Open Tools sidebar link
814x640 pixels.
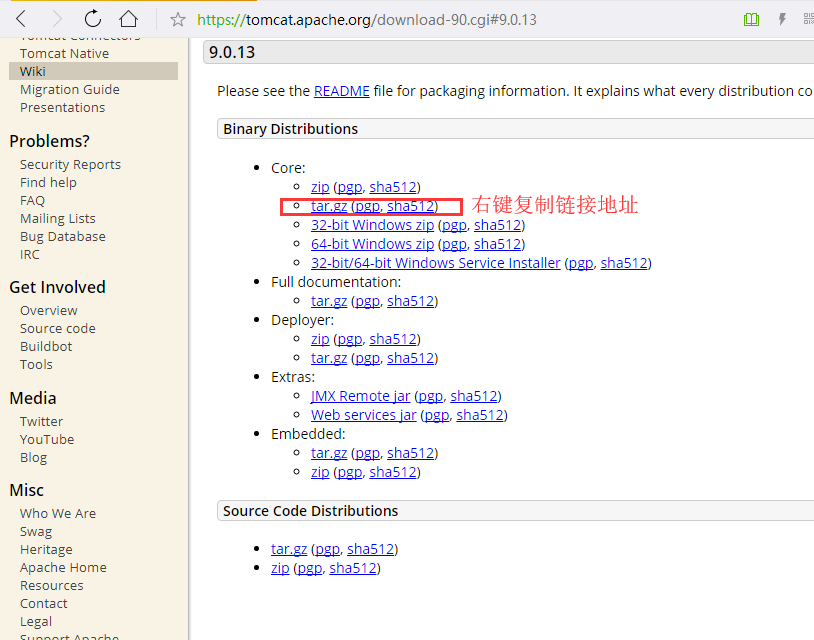pyautogui.click(x=36, y=364)
